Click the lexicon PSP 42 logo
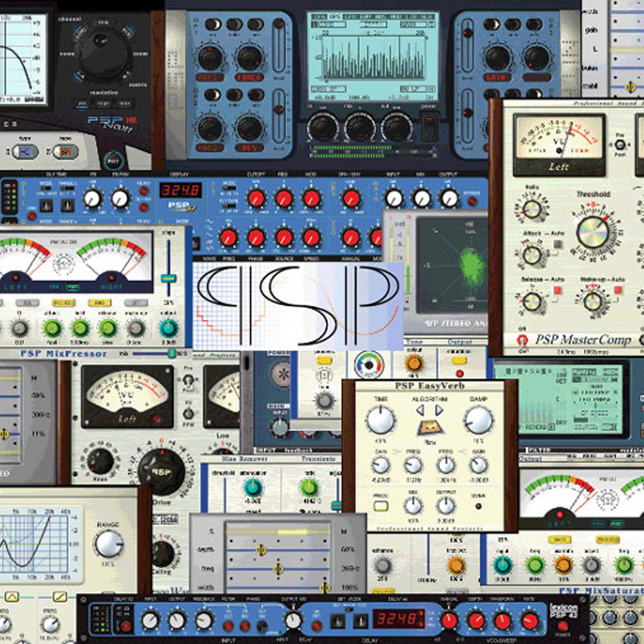Image resolution: width=644 pixels, height=644 pixels. [x=564, y=611]
